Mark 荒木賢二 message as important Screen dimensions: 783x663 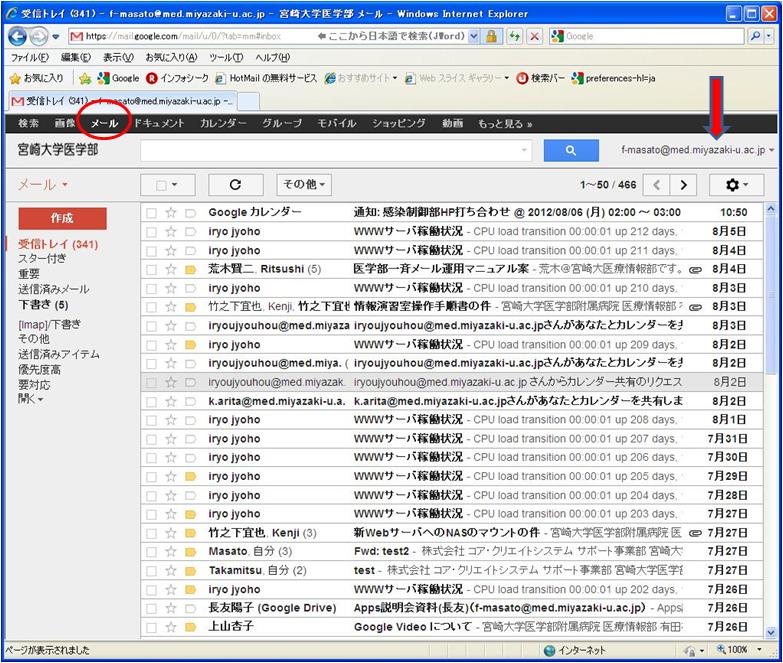[190, 270]
